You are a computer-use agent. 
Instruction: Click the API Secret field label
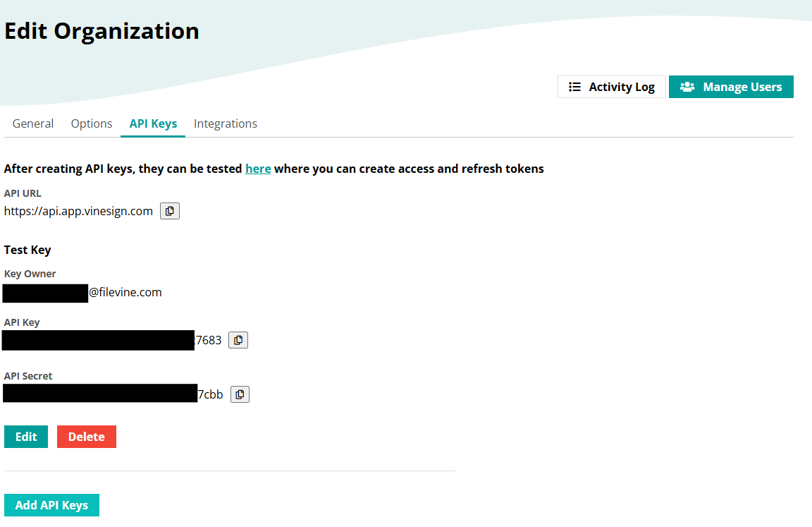point(28,376)
